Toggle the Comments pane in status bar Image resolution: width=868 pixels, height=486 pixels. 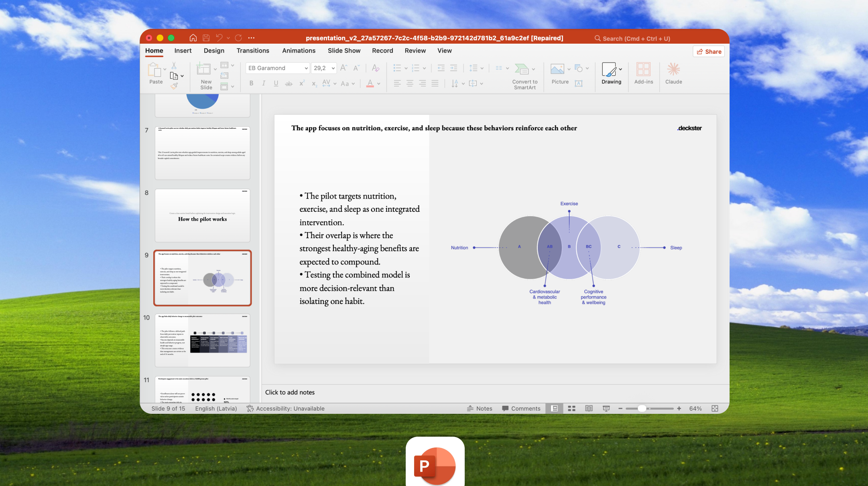click(521, 408)
